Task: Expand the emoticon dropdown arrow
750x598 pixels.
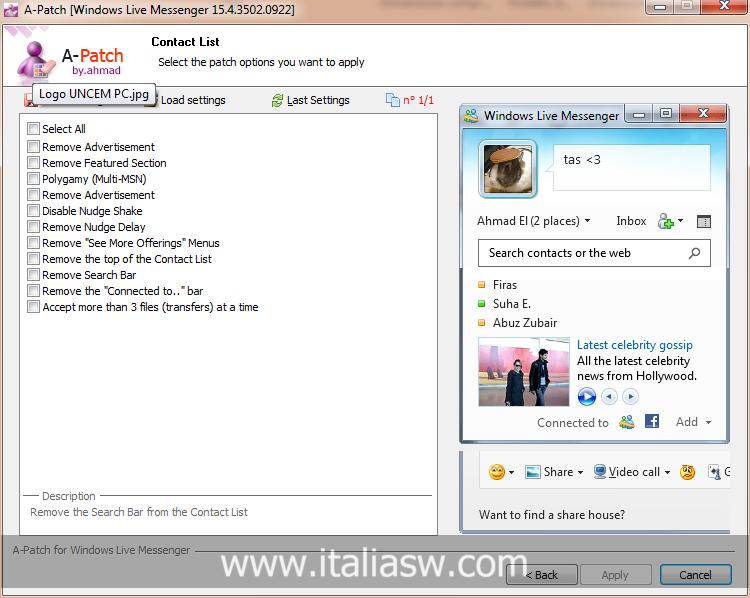Action: click(511, 473)
